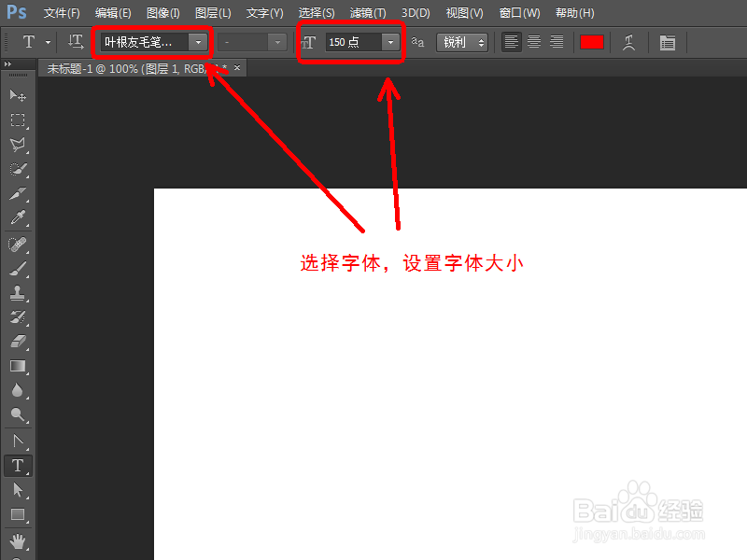Select the Quick Selection tool
Screen dimensions: 747x560
point(18,169)
